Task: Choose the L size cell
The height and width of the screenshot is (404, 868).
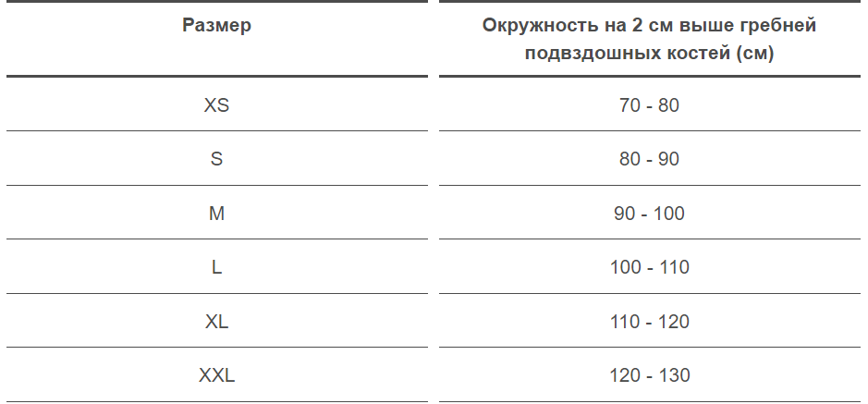Action: coord(216,267)
